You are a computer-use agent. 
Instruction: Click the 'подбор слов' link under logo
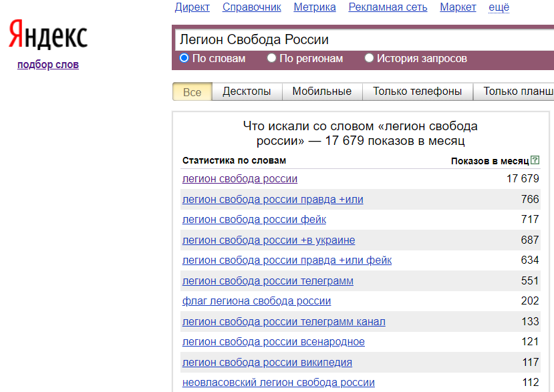(48, 65)
